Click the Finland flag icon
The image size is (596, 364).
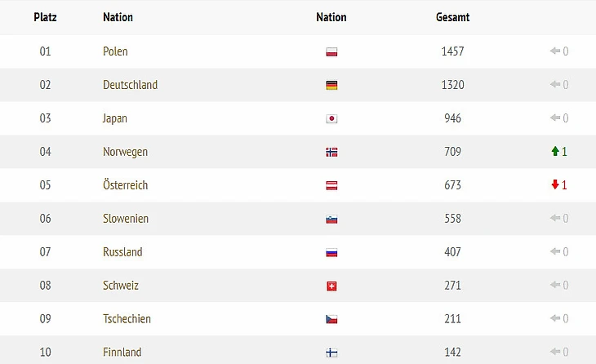(331, 353)
